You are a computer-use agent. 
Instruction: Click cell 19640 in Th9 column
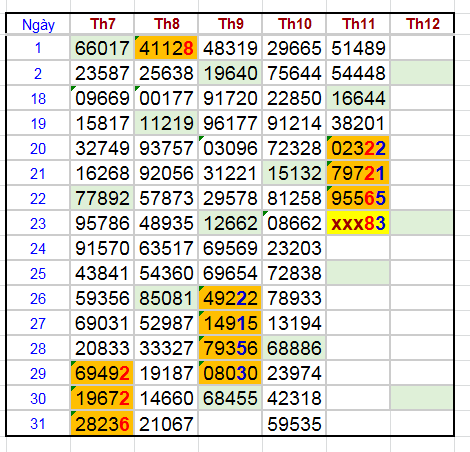click(230, 73)
